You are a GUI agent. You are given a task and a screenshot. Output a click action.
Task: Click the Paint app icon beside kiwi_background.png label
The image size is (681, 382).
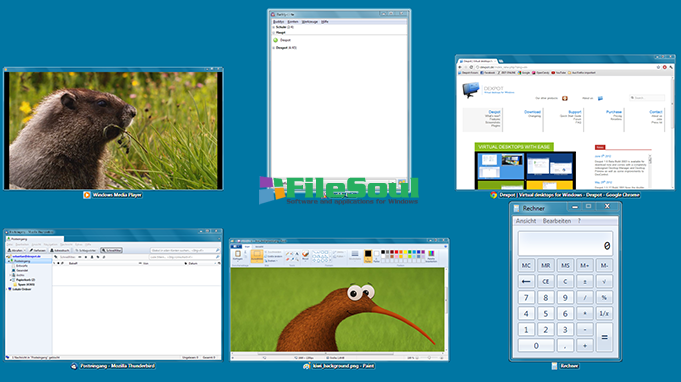coord(307,366)
